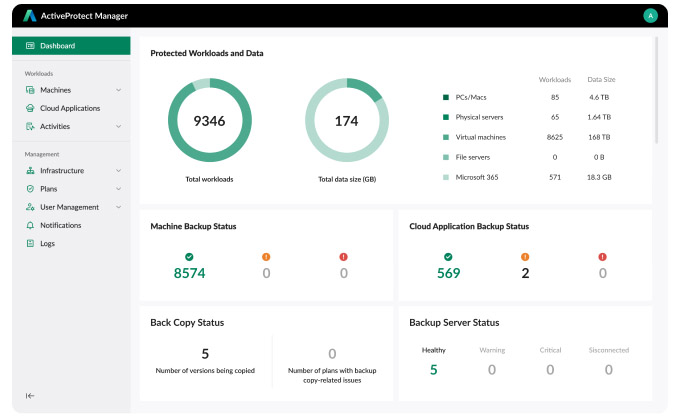Expand the Machines menu chevron
This screenshot has width=680, height=420.
[119, 90]
